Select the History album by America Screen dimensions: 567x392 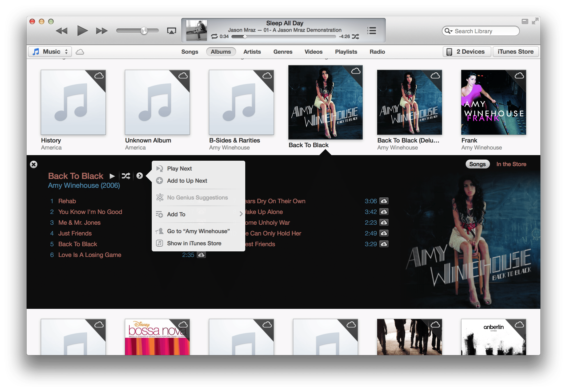point(73,102)
